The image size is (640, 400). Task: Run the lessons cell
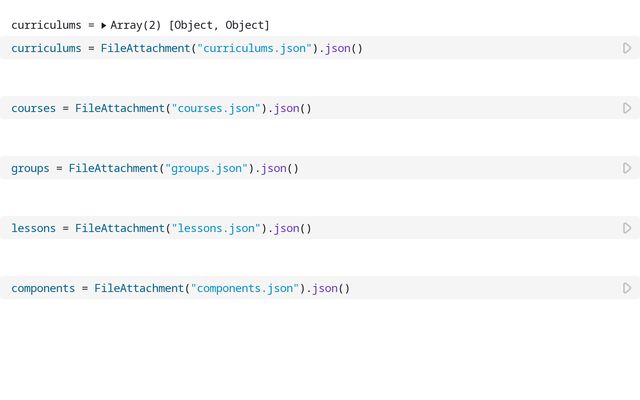pos(627,228)
